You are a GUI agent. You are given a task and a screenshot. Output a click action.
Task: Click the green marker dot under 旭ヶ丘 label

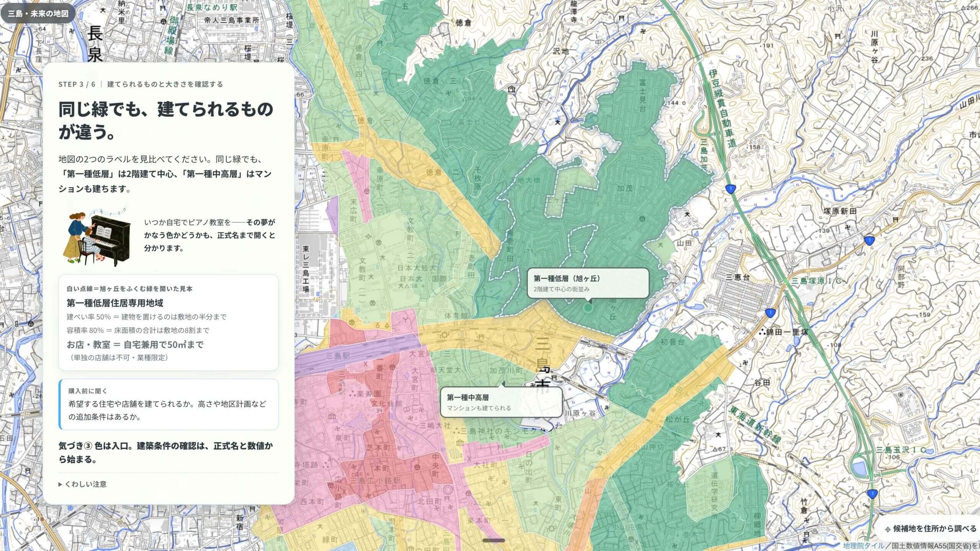[x=588, y=308]
